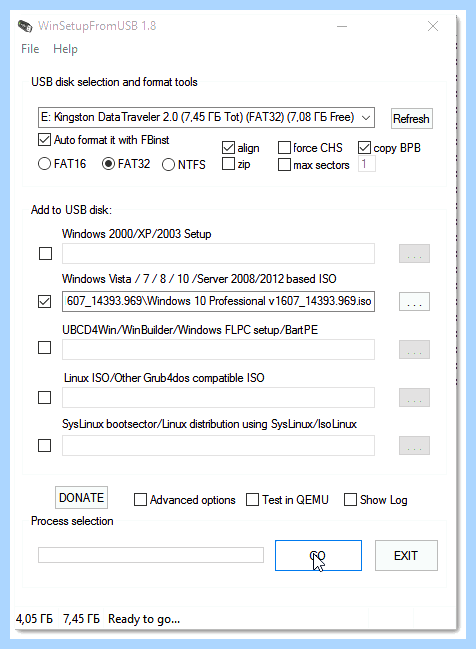Image resolution: width=476 pixels, height=649 pixels.
Task: Click the '7,45 ГБ' status bar value
Action: point(82,619)
